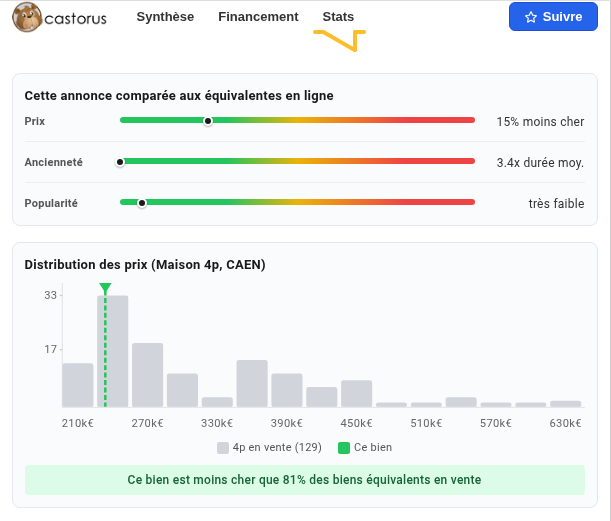Click the 270k€ axis label
Screen dimensions: 611x521
coord(147,423)
